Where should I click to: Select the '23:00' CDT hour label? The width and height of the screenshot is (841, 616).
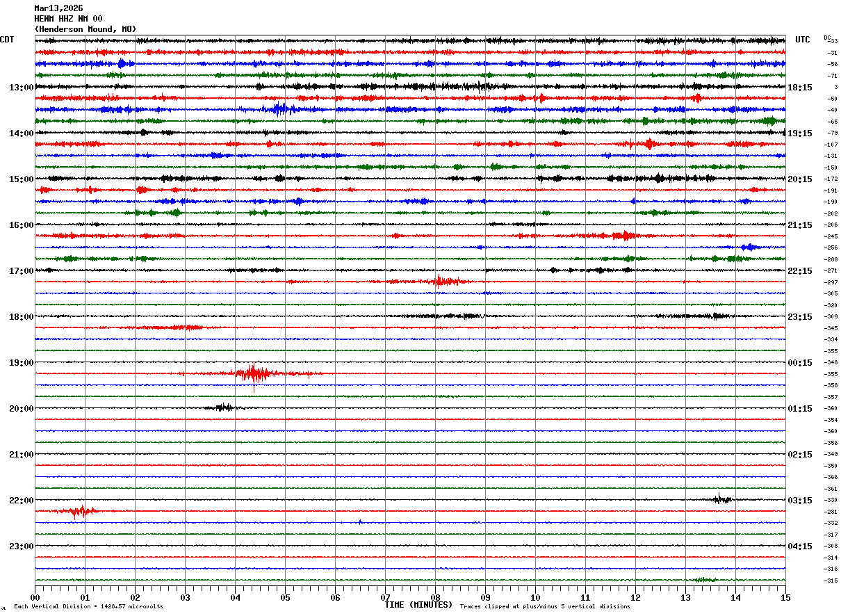point(21,546)
